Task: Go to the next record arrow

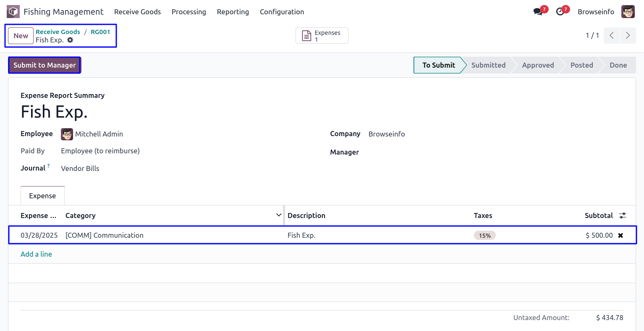Action: (x=628, y=36)
